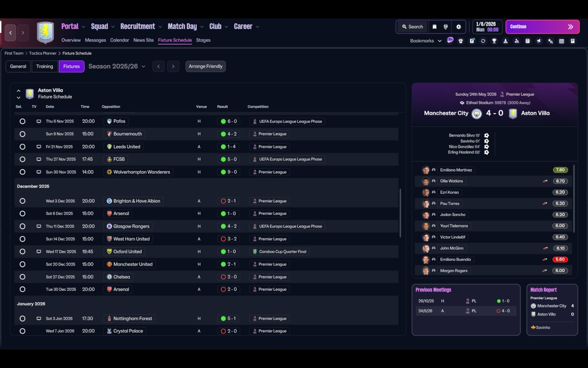Screen dimensions: 588x368
Task: Open the notebook bookmark icon at far right
Action: (x=572, y=41)
